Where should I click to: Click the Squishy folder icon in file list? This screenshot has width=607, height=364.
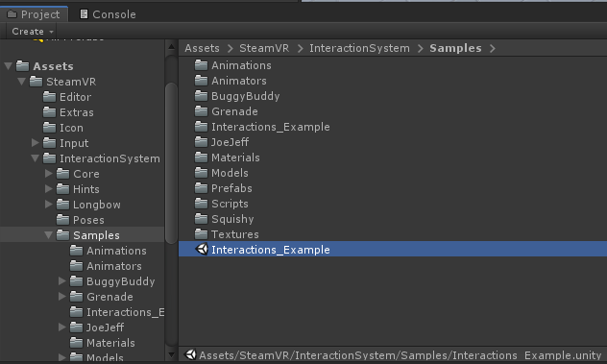[x=201, y=219]
